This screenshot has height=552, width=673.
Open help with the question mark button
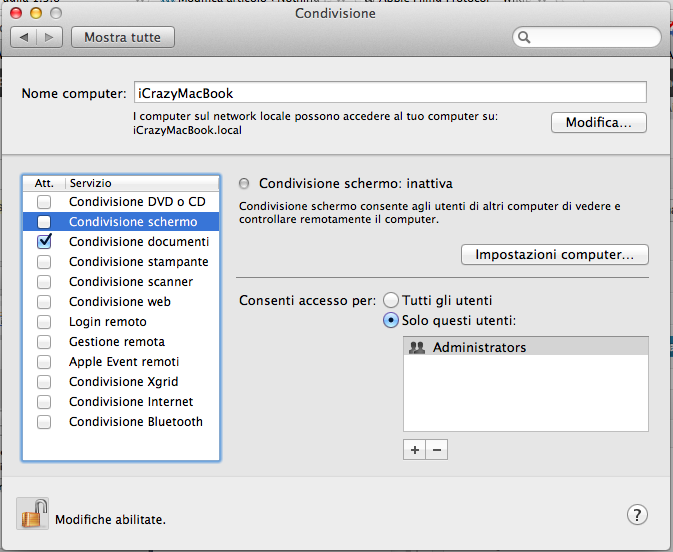tap(637, 515)
